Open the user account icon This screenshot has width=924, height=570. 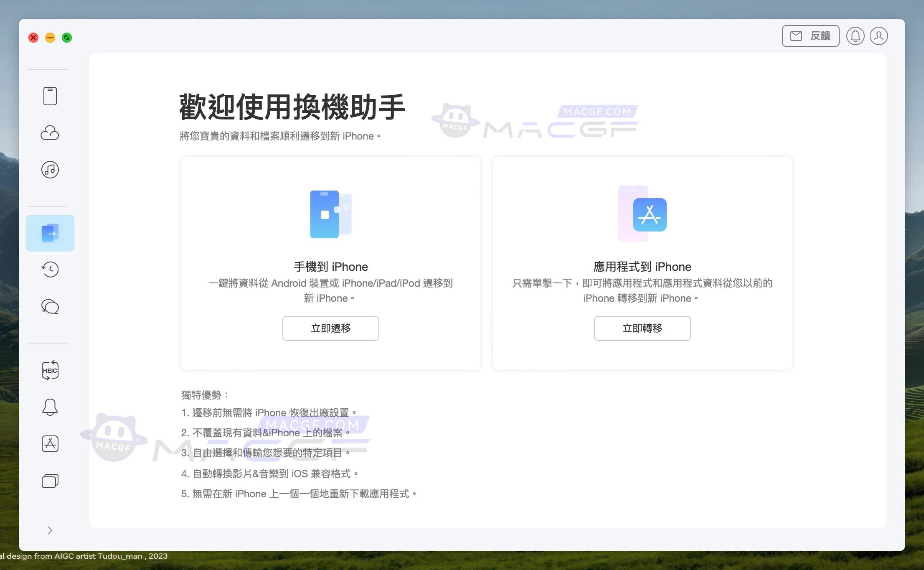pos(879,36)
